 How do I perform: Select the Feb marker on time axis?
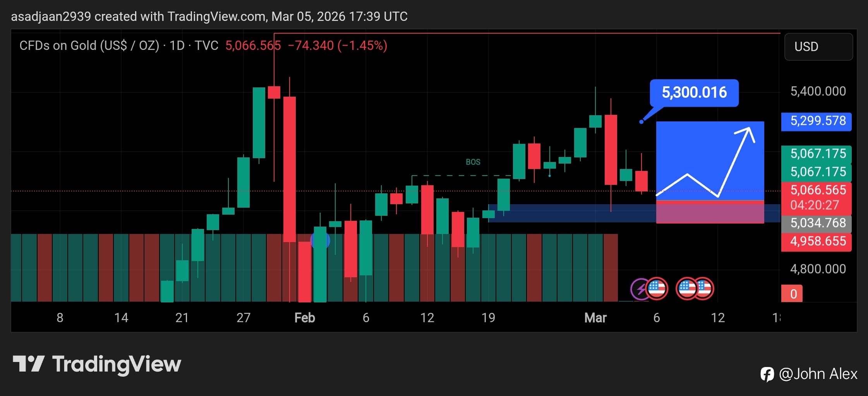[x=304, y=318]
